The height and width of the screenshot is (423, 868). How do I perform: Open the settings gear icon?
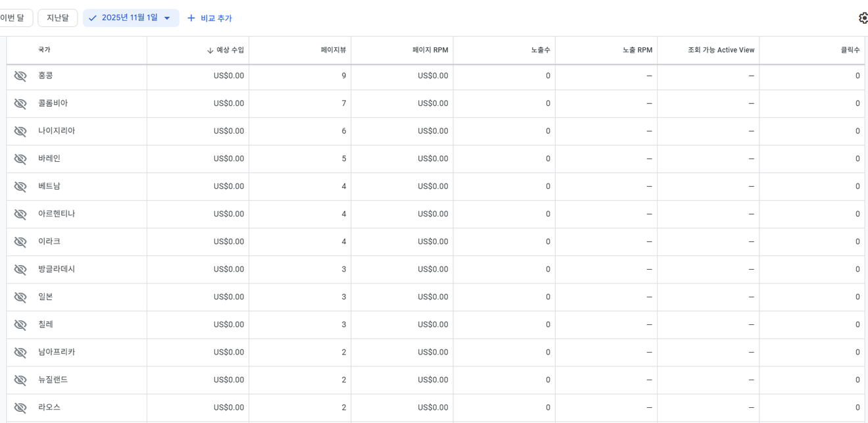point(862,18)
